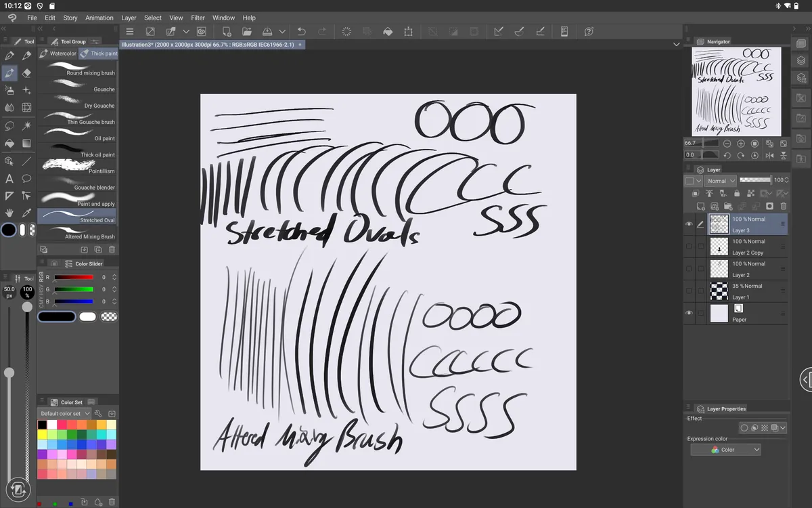Activate the Hand move tool

click(9, 213)
